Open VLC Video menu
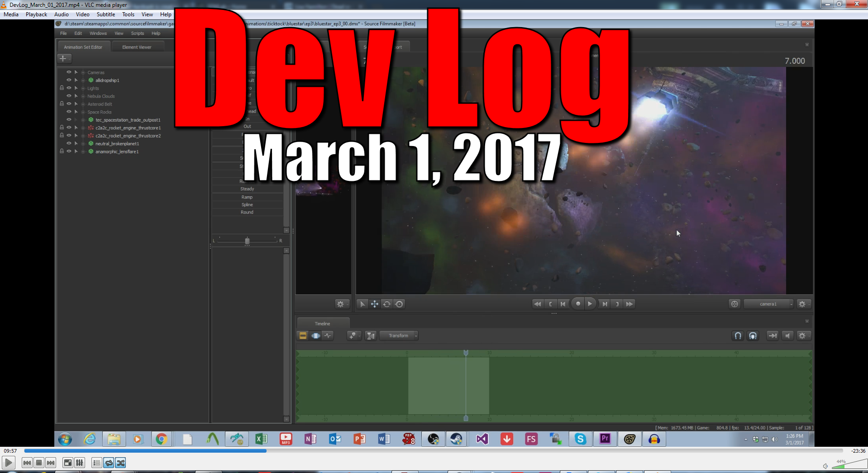 (83, 14)
